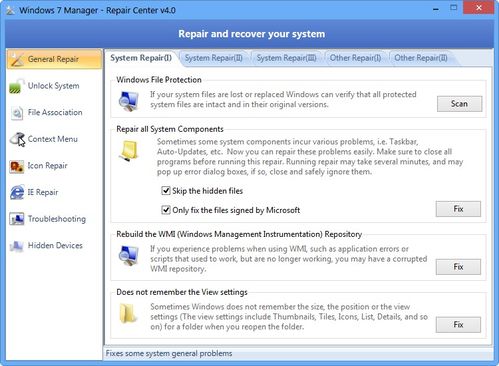This screenshot has height=366, width=499.
Task: Click the Windows 7 Manager title bar icon
Action: [10, 10]
